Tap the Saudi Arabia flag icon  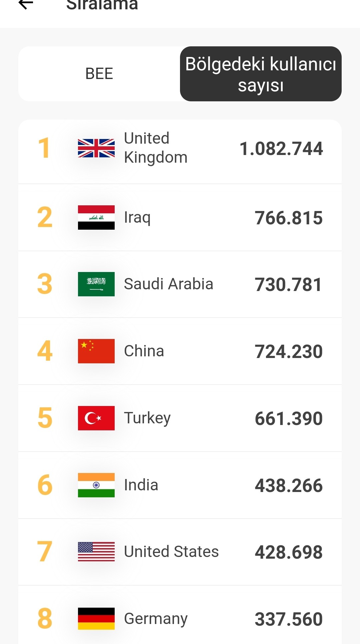96,284
